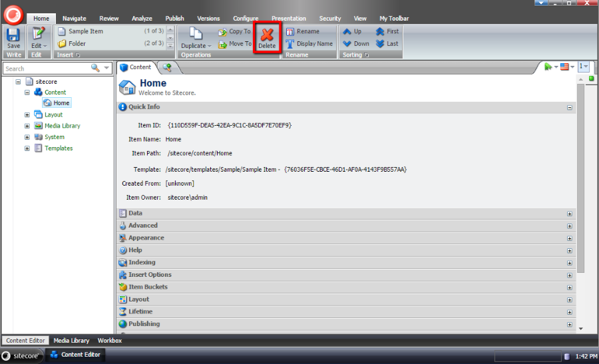This screenshot has width=599, height=364.
Task: Switch to Workbox bottom tab
Action: (110, 340)
